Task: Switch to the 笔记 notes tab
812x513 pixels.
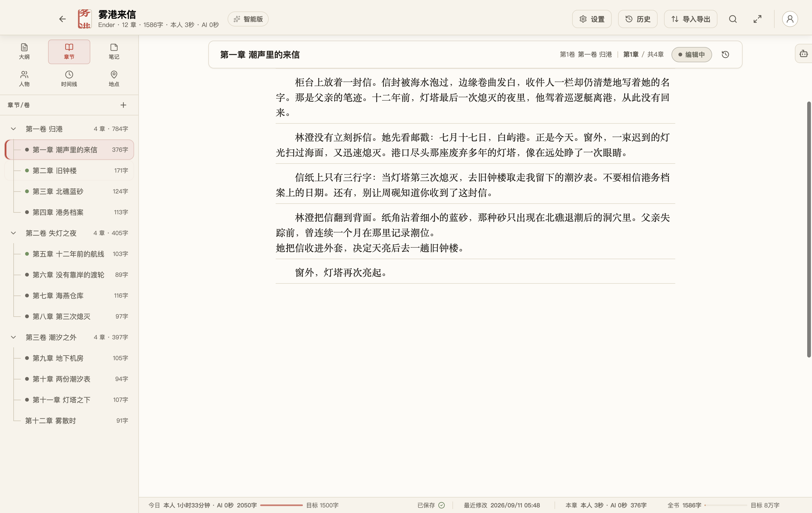Action: [114, 52]
